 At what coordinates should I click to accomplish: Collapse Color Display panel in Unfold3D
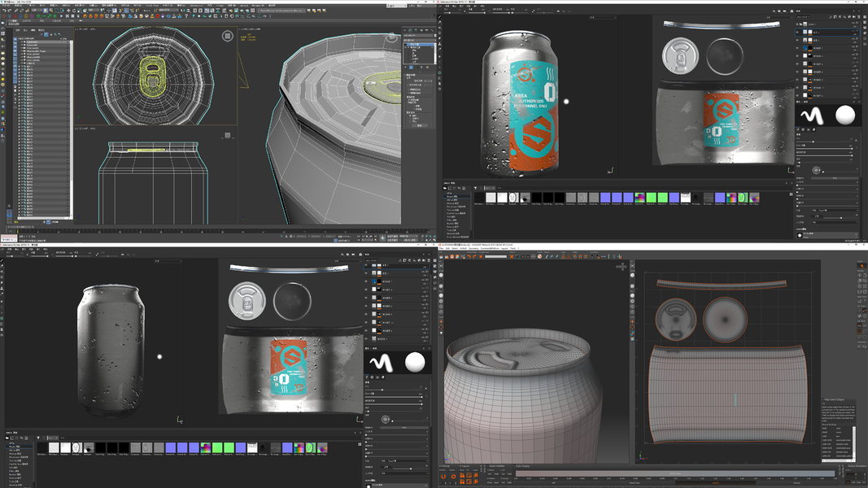pyautogui.click(x=514, y=466)
